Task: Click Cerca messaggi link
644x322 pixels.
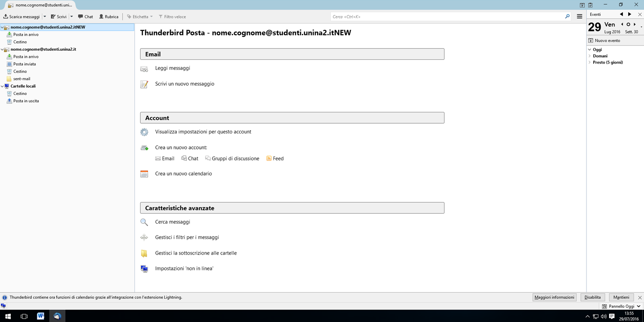Action: click(173, 222)
